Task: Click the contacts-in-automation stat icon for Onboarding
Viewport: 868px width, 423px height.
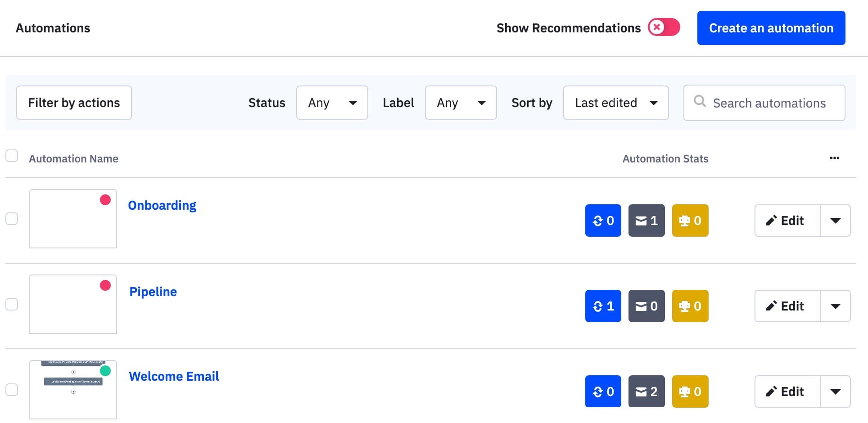Action: pos(603,220)
